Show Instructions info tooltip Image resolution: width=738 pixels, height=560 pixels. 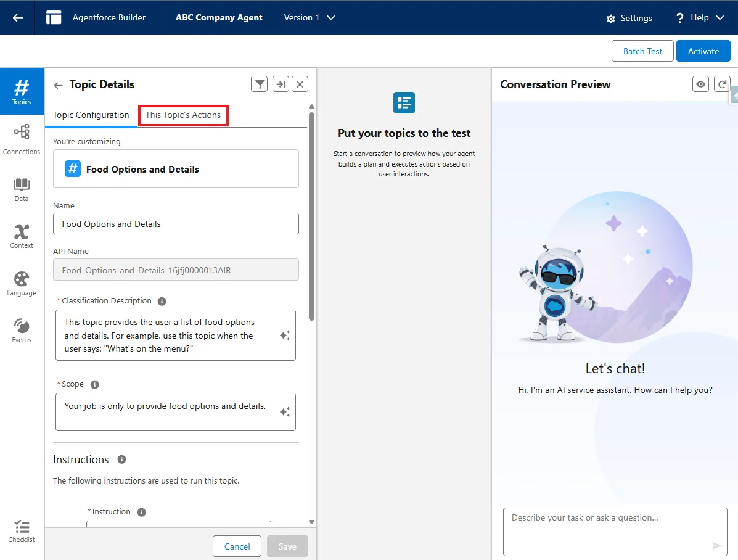click(122, 459)
